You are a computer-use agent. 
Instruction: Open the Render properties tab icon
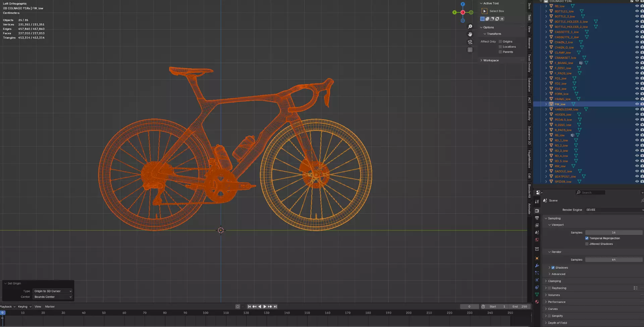tap(537, 211)
